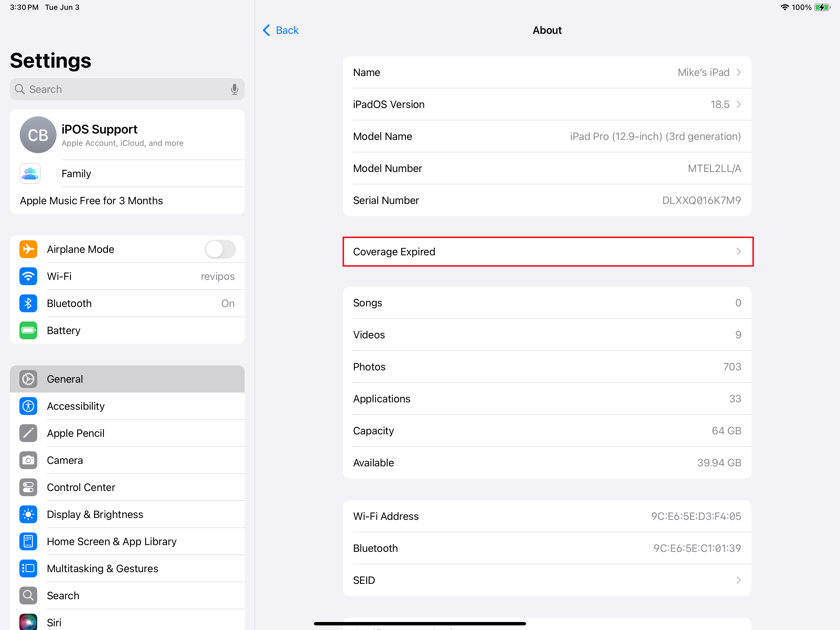Tap the 100% battery percentage
This screenshot has width=840, height=630.
[x=802, y=7]
